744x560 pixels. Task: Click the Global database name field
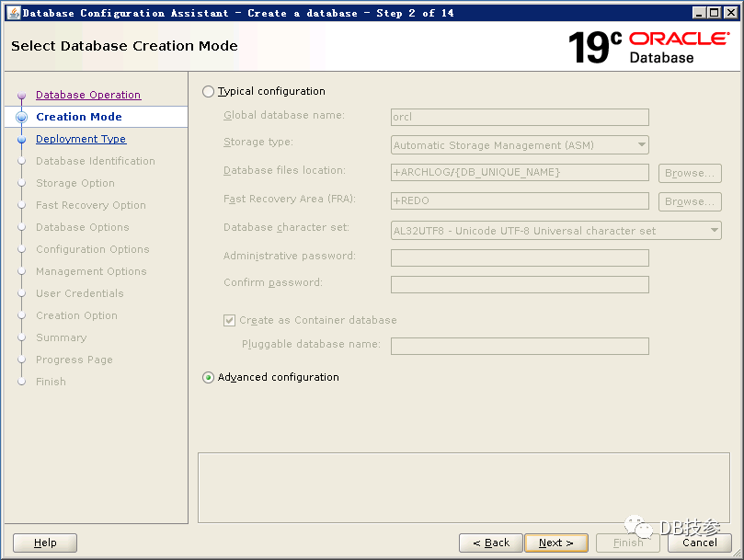tap(520, 118)
